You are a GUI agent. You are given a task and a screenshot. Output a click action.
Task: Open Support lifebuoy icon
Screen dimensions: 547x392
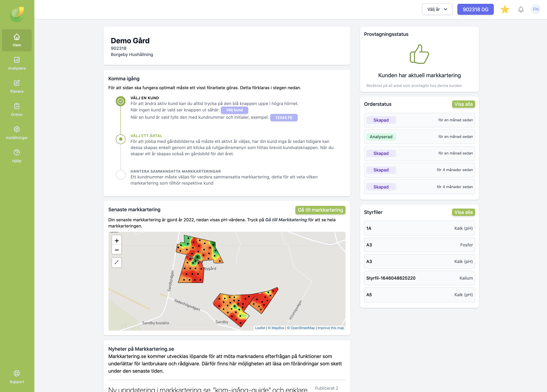coord(17,373)
